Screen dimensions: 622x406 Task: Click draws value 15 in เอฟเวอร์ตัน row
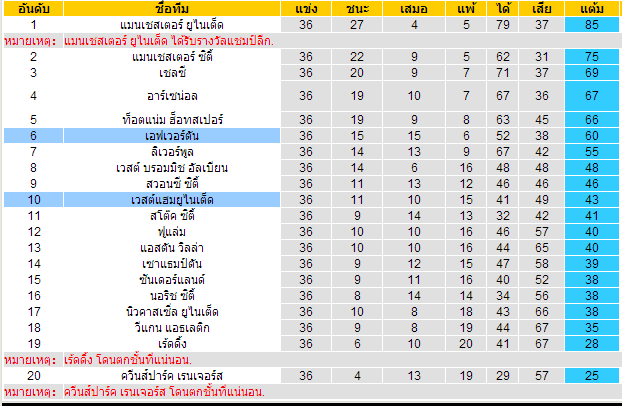pyautogui.click(x=414, y=136)
